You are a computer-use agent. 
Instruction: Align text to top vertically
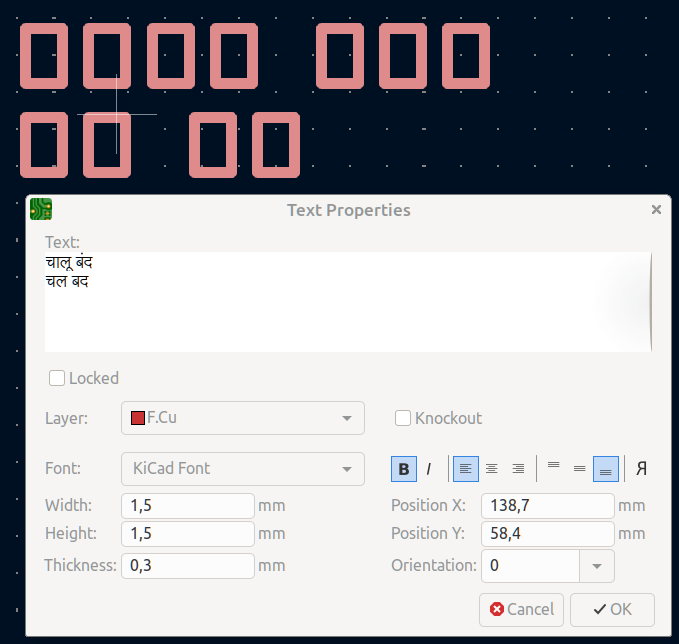553,468
